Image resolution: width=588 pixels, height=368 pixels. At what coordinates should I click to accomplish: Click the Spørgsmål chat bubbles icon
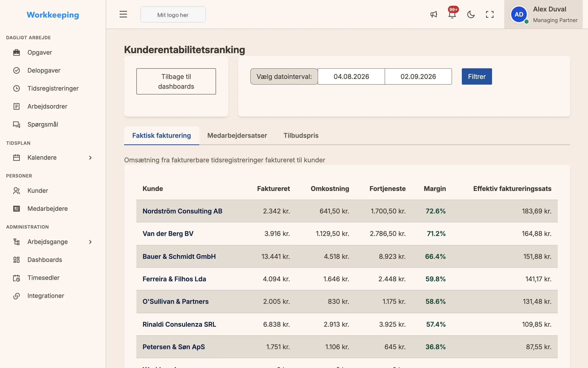(x=16, y=124)
